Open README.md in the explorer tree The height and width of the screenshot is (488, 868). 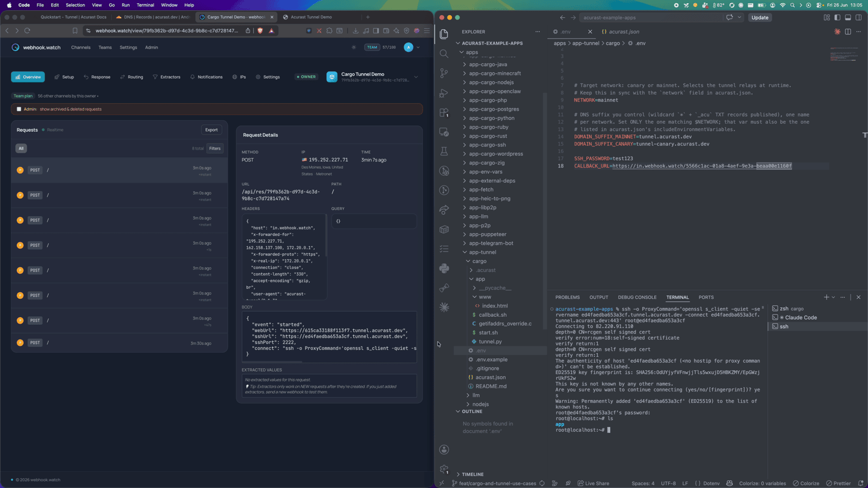pos(491,386)
